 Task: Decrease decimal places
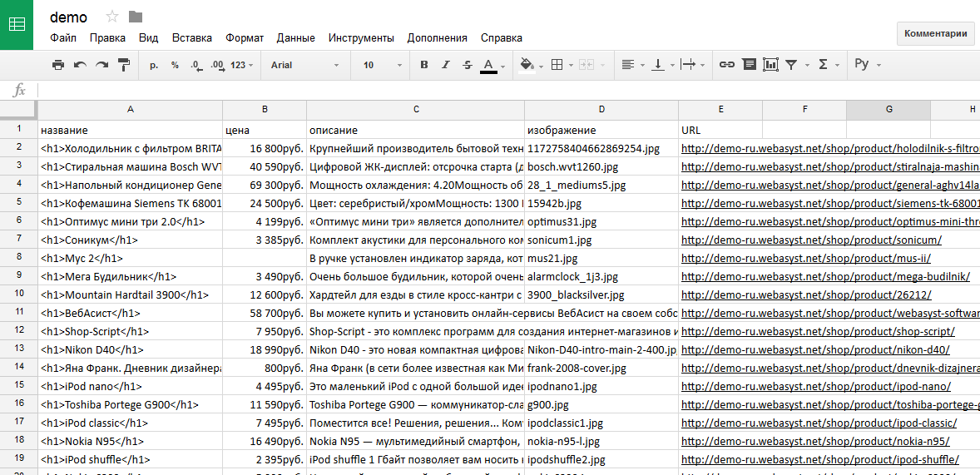coord(196,65)
